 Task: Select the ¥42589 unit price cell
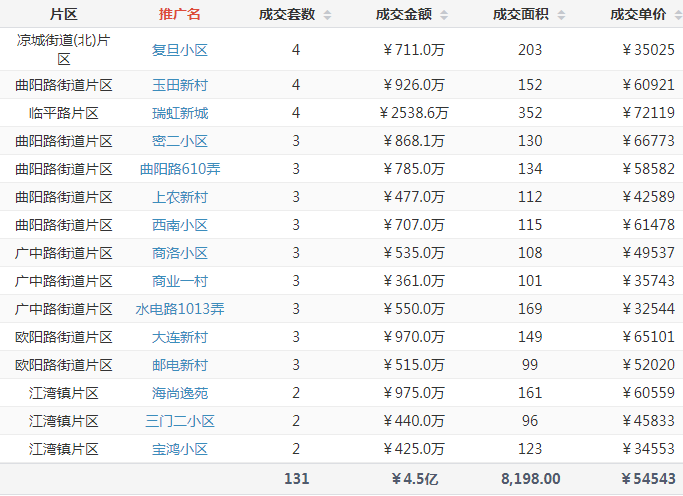(649, 197)
